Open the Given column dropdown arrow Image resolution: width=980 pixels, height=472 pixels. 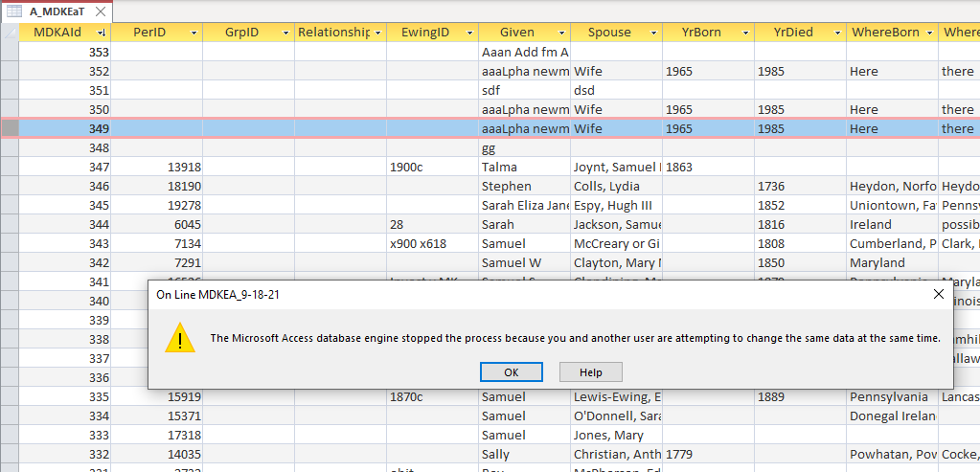pos(561,33)
